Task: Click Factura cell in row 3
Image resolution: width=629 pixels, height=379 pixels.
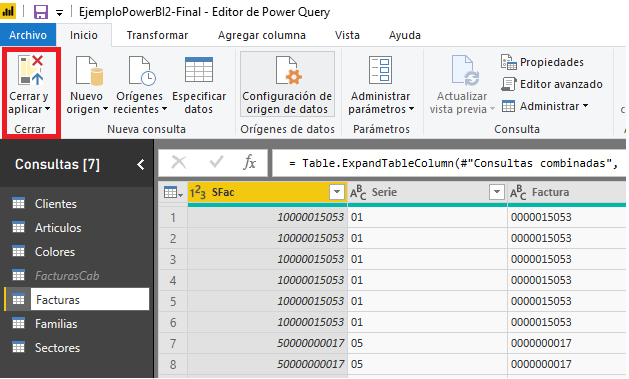Action: coord(567,259)
